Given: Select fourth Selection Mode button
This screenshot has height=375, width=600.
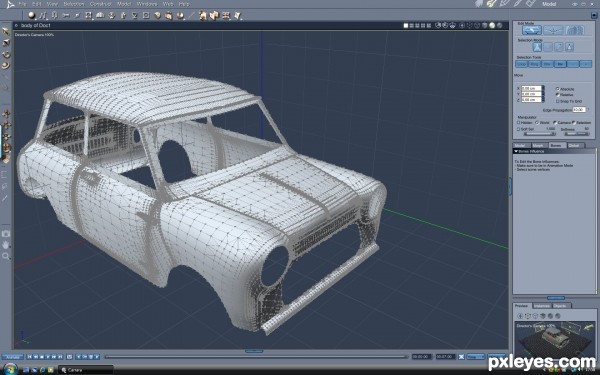Looking at the screenshot, I should (569, 47).
